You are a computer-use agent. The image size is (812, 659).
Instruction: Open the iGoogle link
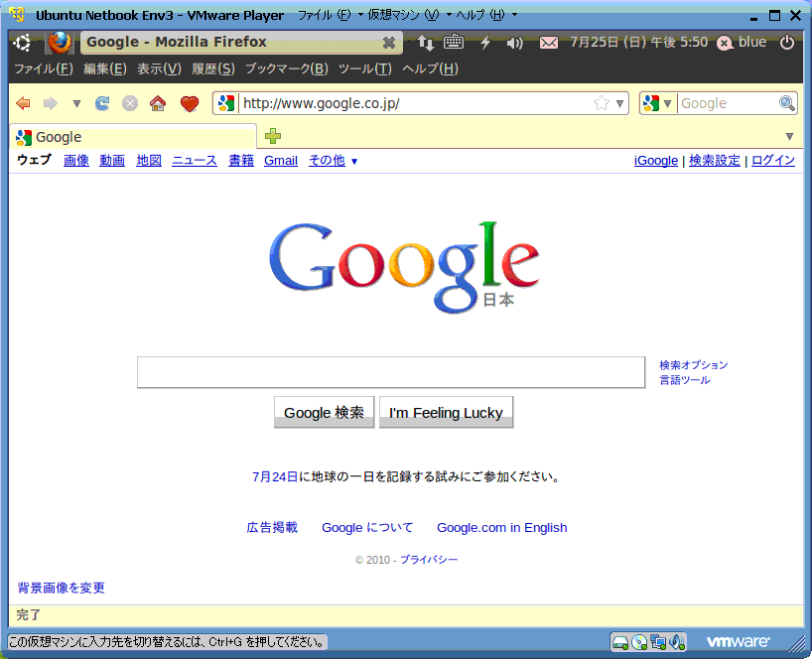click(655, 161)
